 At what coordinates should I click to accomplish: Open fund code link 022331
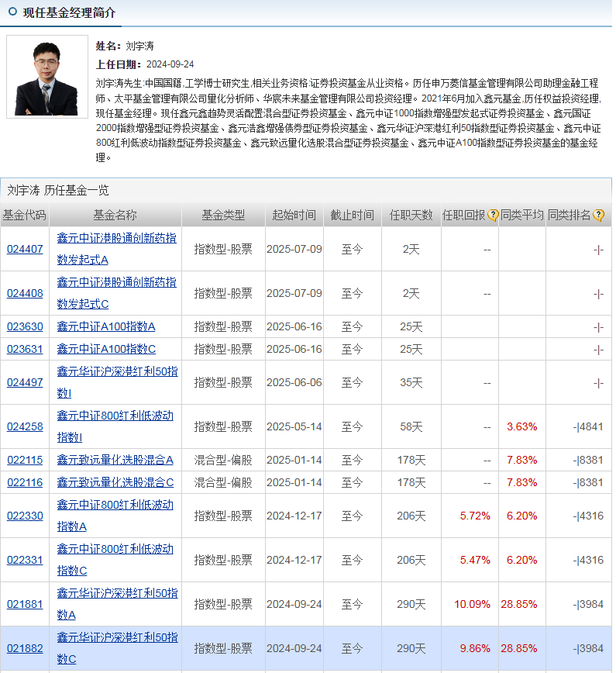25,560
